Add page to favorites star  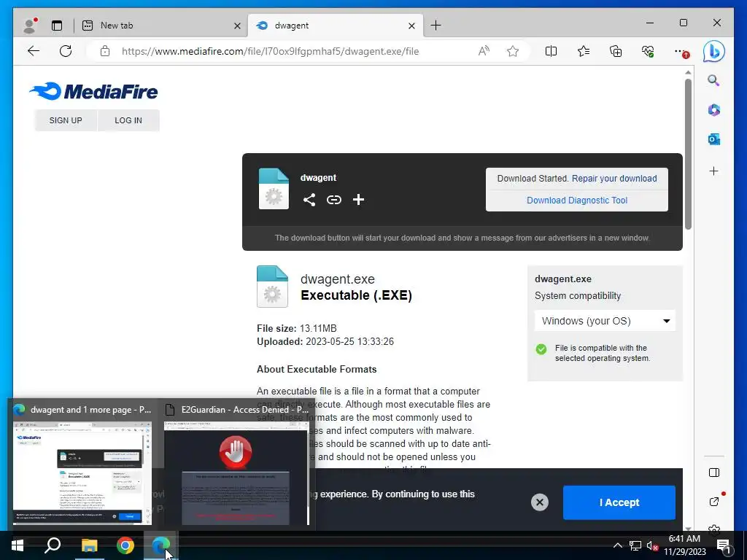coord(513,52)
